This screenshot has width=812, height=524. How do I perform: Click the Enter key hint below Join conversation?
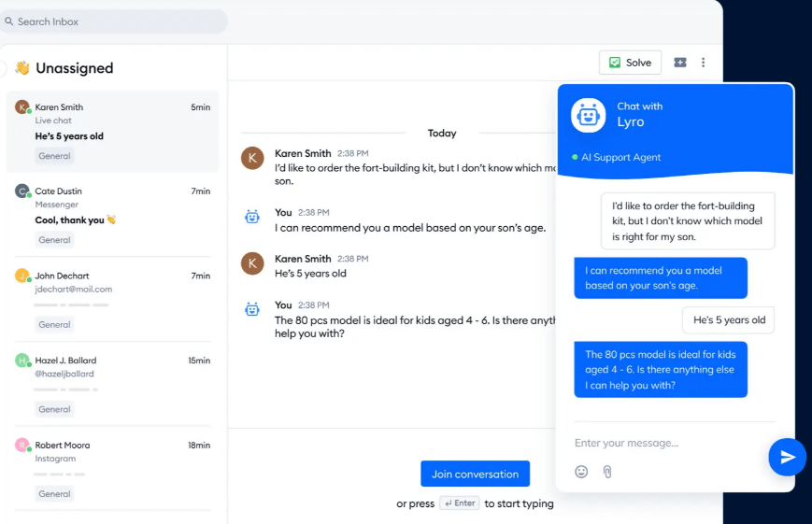[x=460, y=503]
